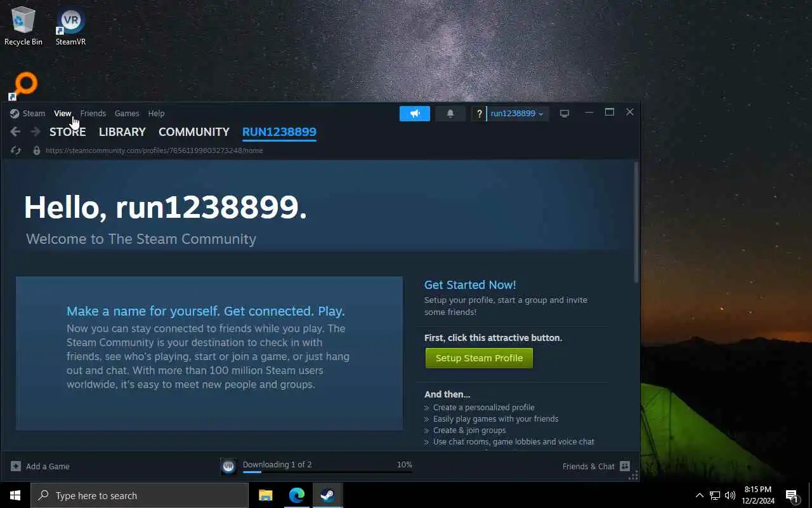Click the "And then..." heading
Screen dimensions: 812x508
(447, 394)
